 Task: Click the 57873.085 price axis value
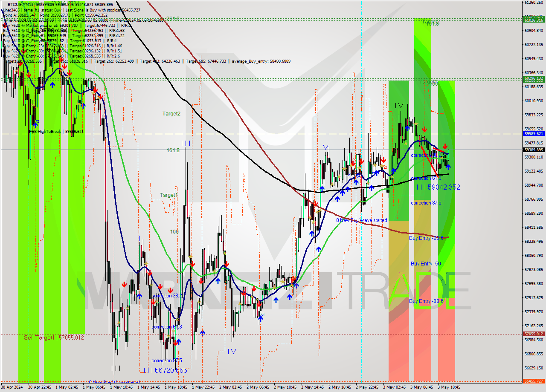pos(534,270)
